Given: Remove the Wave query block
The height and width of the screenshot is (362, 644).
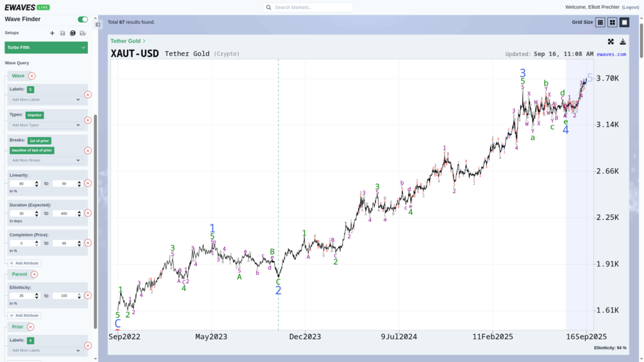Looking at the screenshot, I should [31, 76].
